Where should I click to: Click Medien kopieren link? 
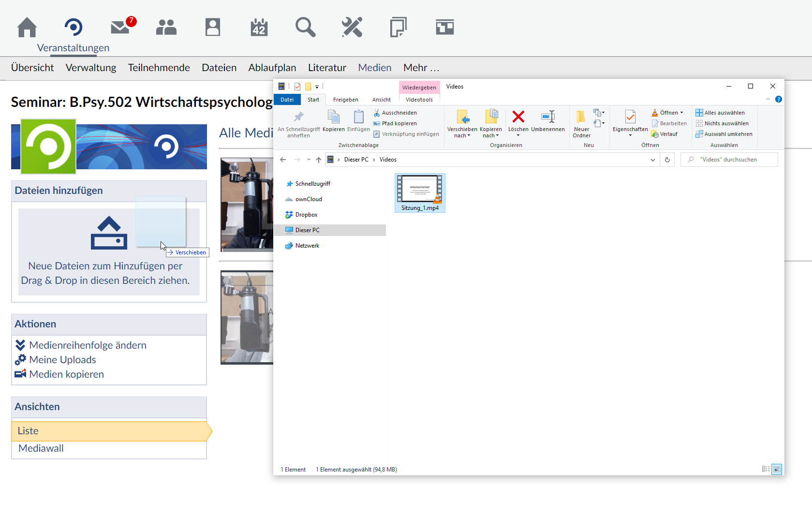(x=66, y=374)
